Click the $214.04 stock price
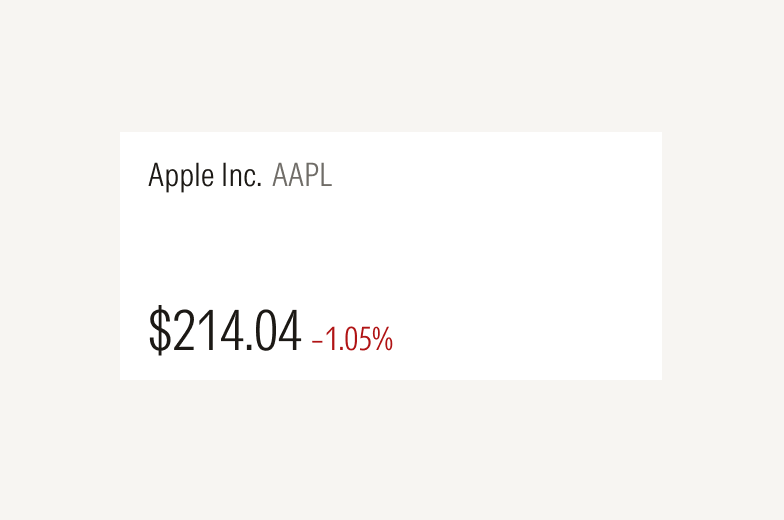 point(225,332)
